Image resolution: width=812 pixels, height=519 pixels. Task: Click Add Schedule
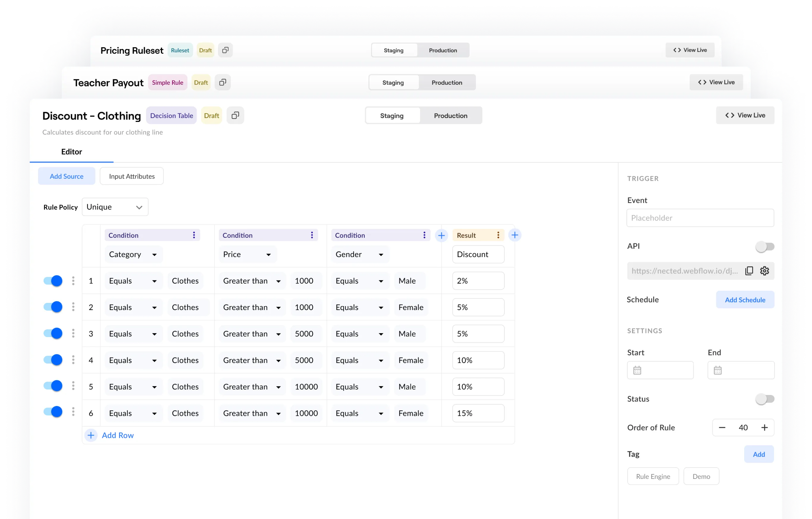(745, 300)
